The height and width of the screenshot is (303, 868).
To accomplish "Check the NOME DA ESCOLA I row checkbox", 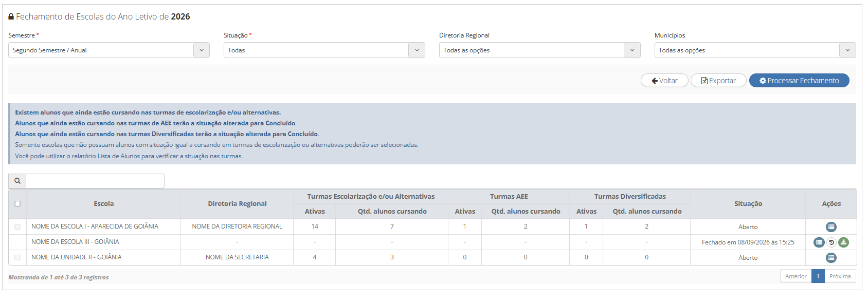I will tap(17, 226).
